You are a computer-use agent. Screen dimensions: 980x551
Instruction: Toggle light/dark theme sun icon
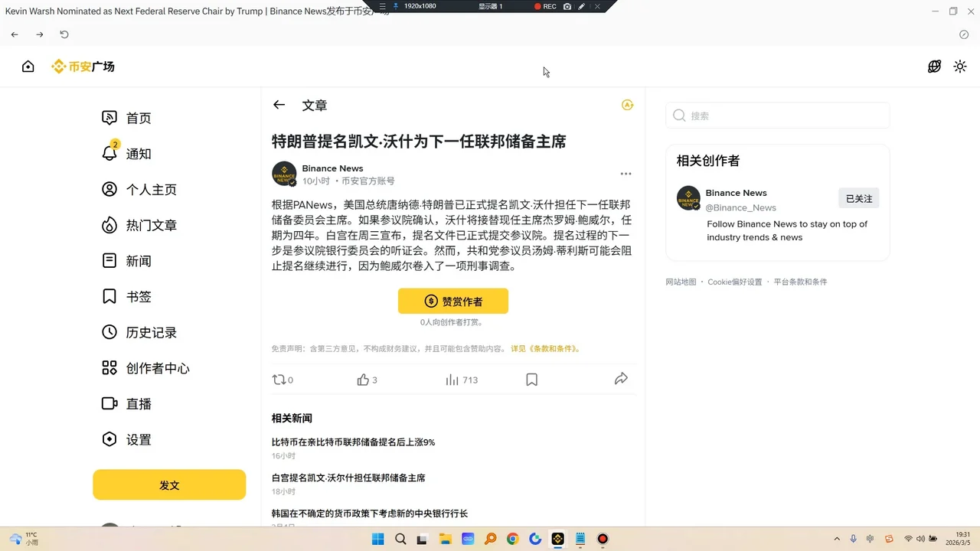[x=959, y=67]
